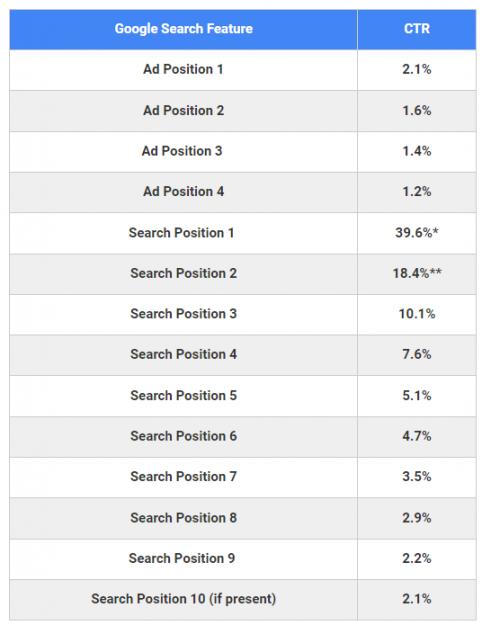Click the Search Position 1 cell
The height and width of the screenshot is (625, 482).
(x=181, y=233)
